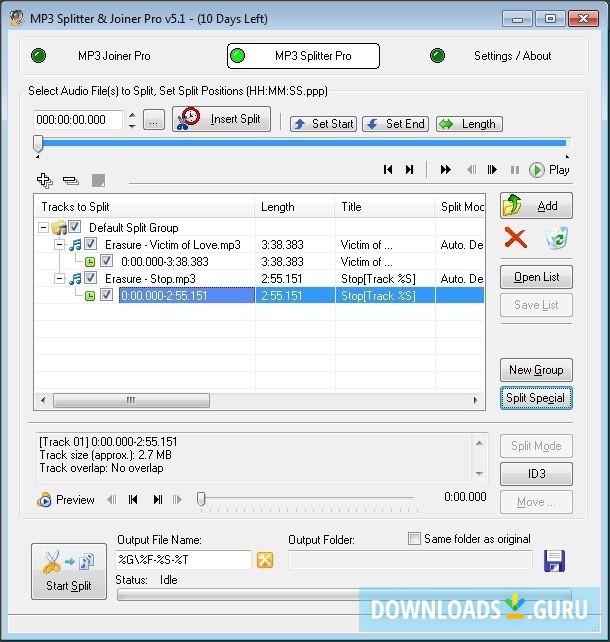Toggle checkbox for Erasure - Victim of Love.mp3

click(90, 244)
